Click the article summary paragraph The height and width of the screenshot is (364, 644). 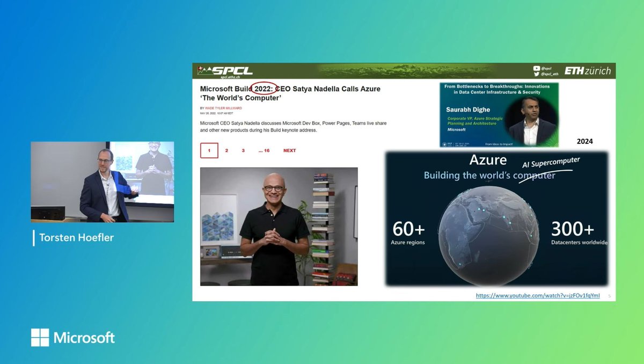point(293,127)
